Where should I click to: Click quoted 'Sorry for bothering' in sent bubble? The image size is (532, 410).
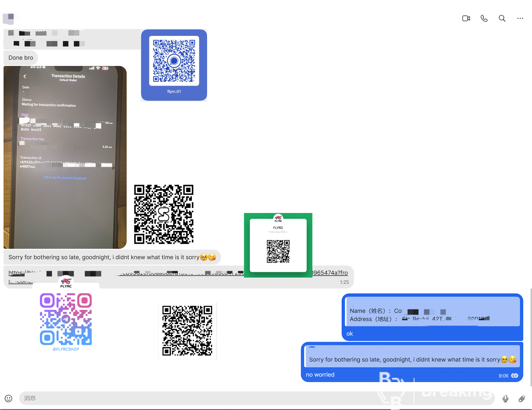coord(412,356)
